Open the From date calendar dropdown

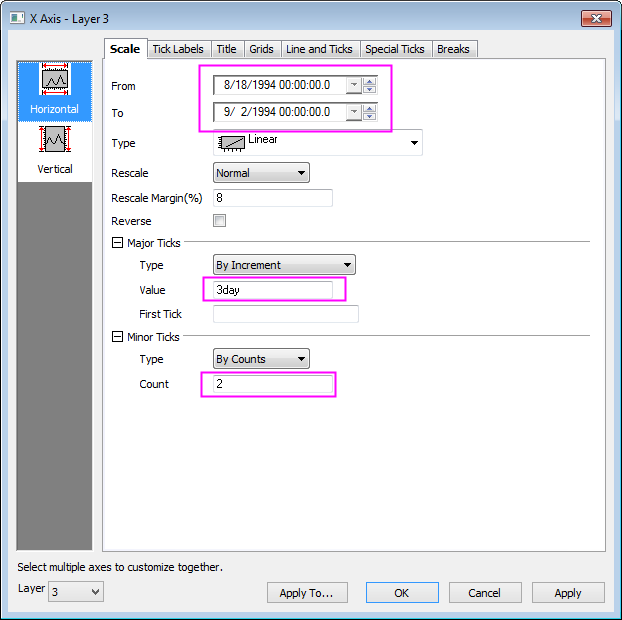(353, 85)
